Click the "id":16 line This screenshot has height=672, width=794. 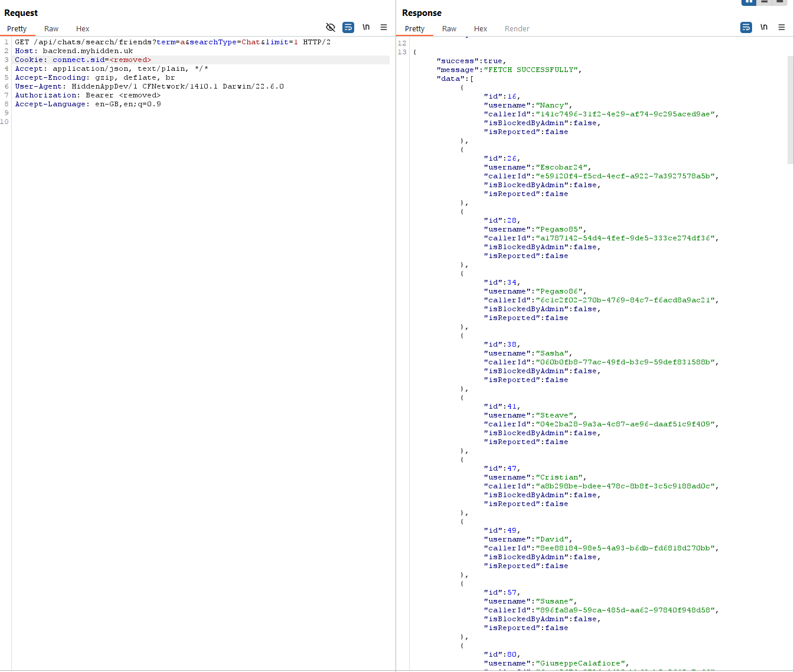502,96
